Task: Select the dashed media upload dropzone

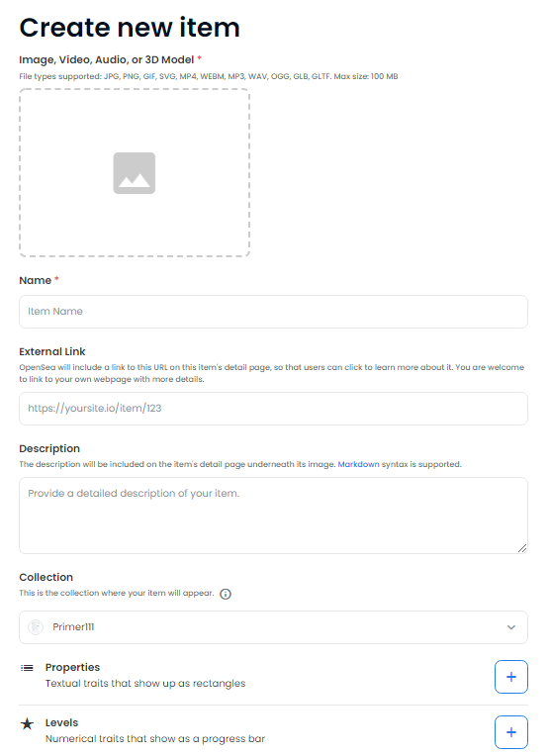Action: coord(135,172)
